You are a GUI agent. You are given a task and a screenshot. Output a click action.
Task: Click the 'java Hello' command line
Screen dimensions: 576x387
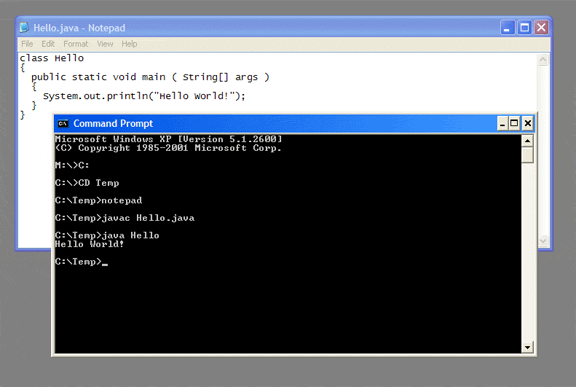(x=107, y=235)
